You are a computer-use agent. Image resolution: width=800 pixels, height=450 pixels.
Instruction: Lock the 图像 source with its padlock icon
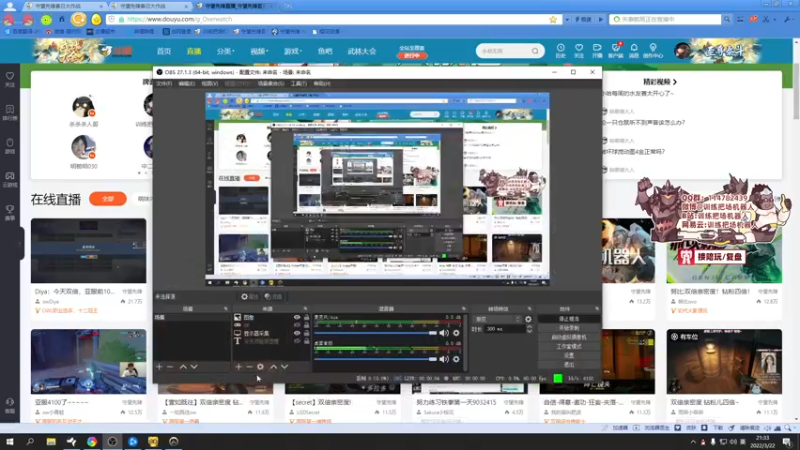(x=307, y=317)
